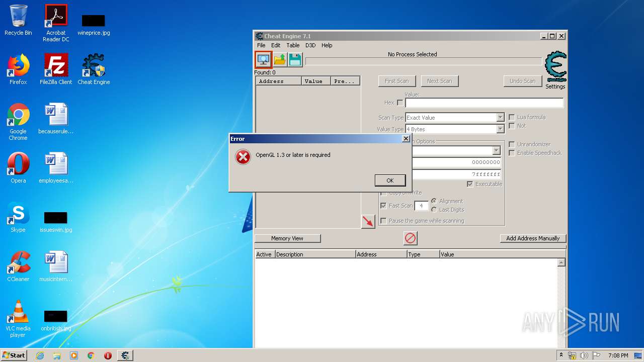The width and height of the screenshot is (644, 362).
Task: Click the Next Scan button
Action: tap(439, 81)
